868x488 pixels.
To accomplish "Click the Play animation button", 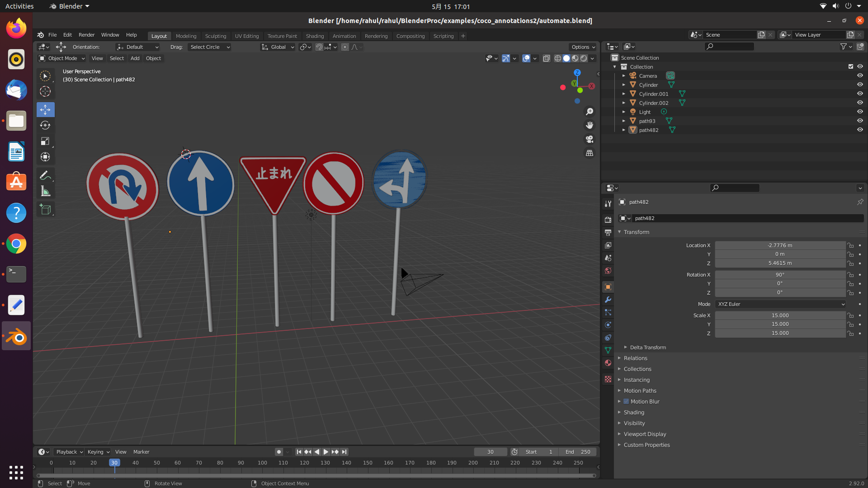I will click(326, 452).
